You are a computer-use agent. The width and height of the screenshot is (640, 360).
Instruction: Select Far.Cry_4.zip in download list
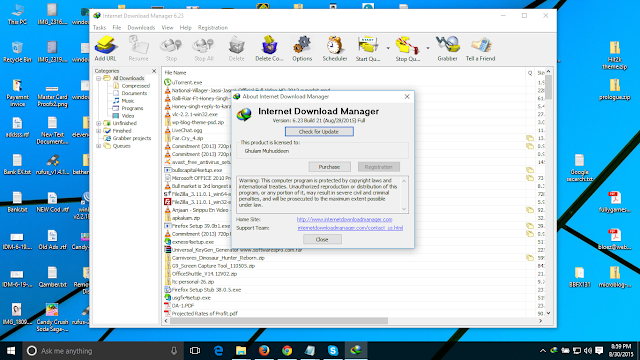coord(187,138)
